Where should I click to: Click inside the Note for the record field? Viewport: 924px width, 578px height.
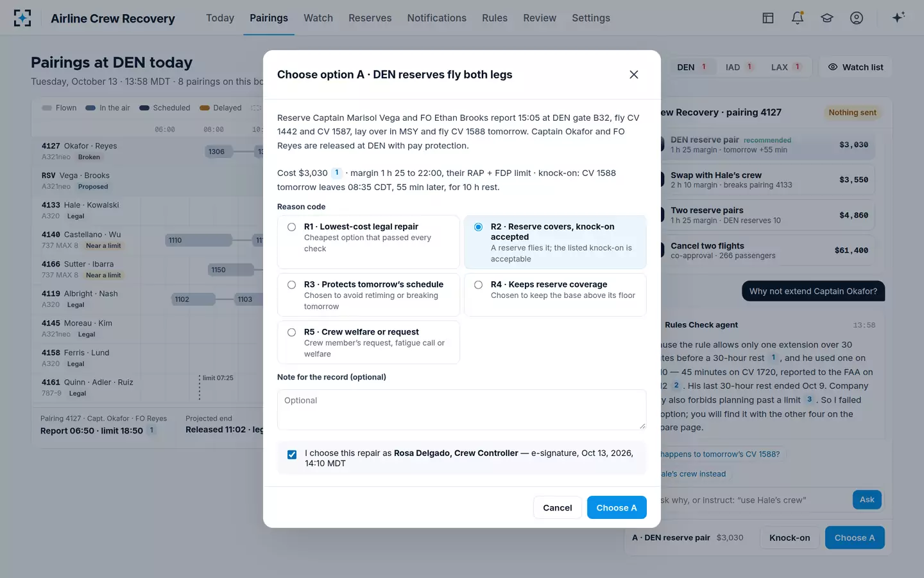coord(462,410)
